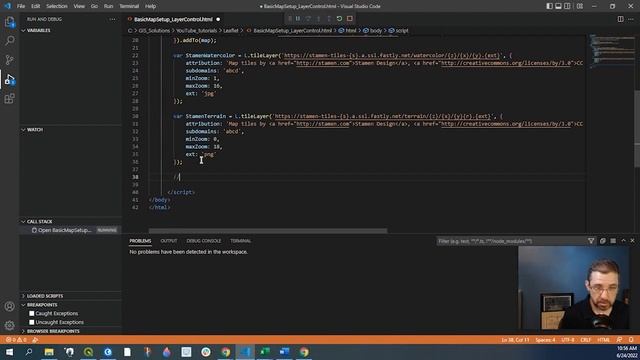The height and width of the screenshot is (360, 640).
Task: Change indentation via Spaces: 4 status item
Action: coord(545,340)
